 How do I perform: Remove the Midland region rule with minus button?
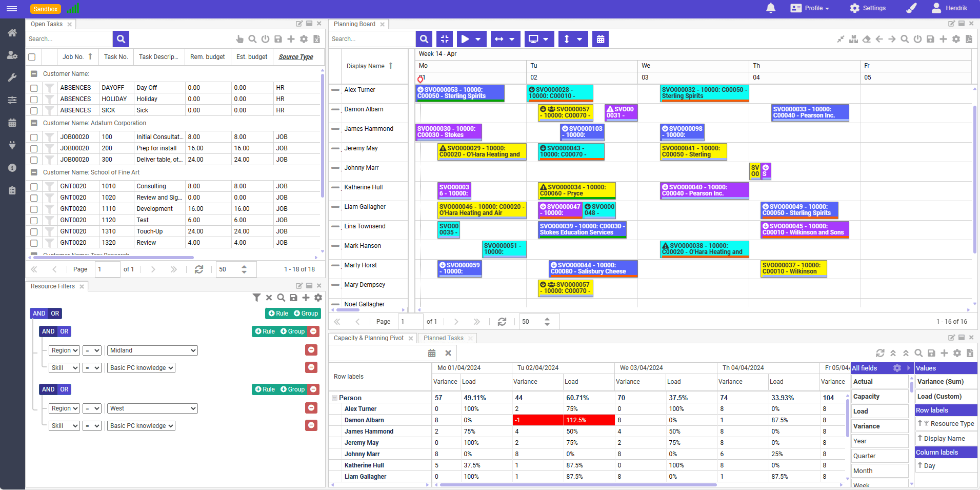(x=311, y=350)
